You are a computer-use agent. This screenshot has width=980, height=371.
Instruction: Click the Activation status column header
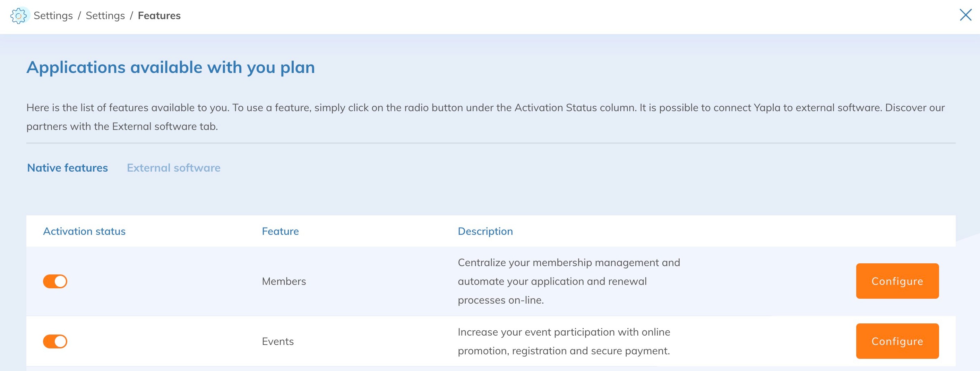tap(84, 231)
